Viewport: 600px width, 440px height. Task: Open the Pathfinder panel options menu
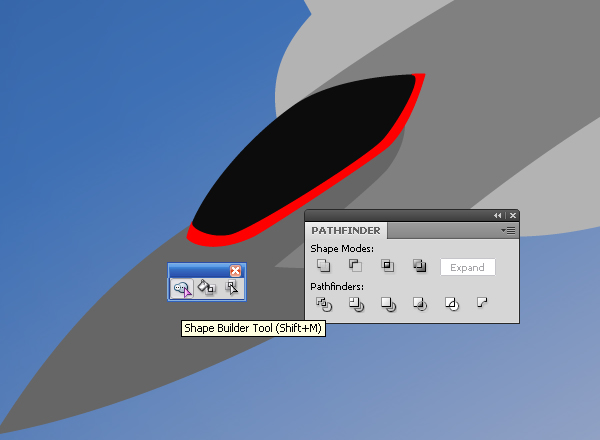coord(508,231)
